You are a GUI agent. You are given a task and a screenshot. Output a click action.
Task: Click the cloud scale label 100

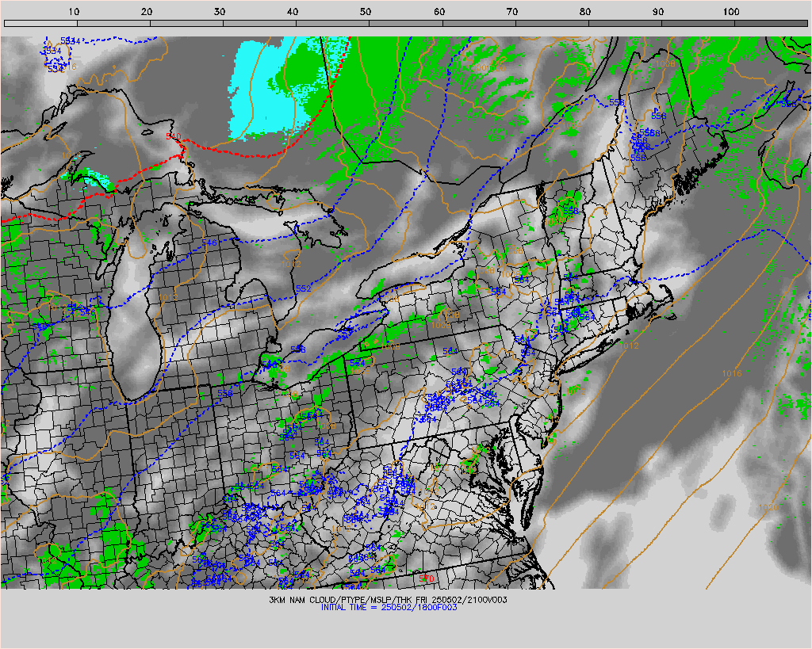coord(731,11)
